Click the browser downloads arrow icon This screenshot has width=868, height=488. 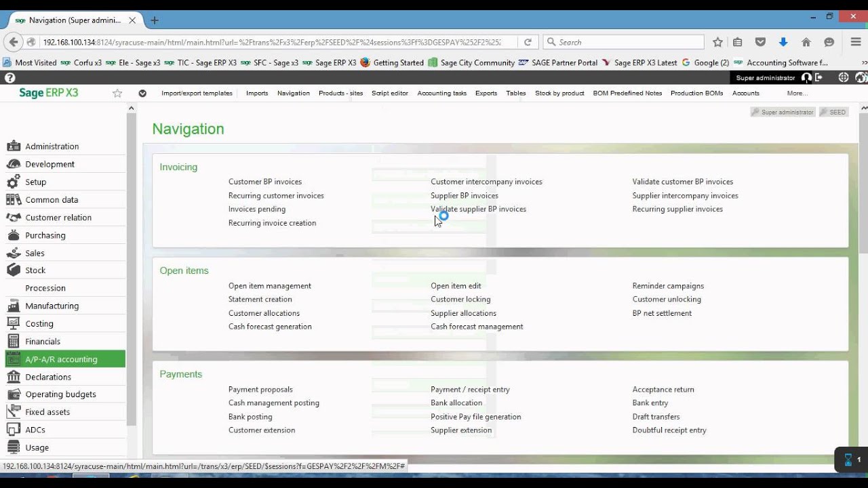click(x=783, y=42)
